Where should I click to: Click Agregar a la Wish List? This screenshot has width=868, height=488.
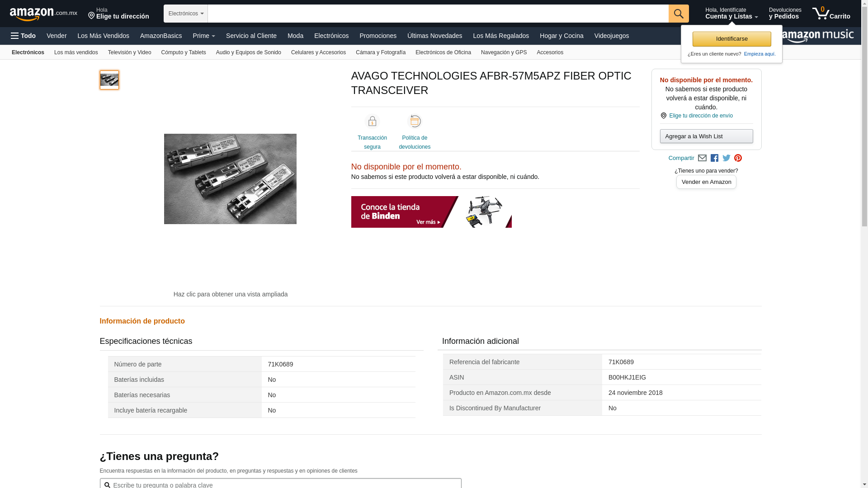tap(706, 136)
